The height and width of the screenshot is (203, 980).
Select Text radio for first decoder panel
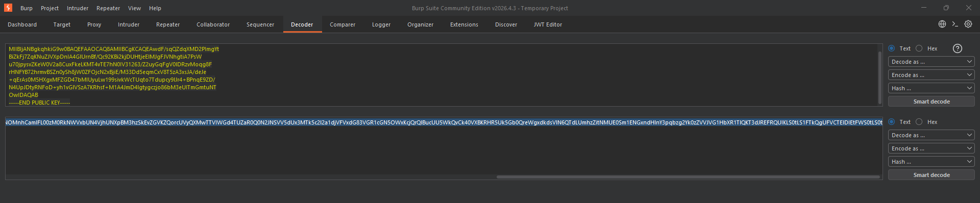click(x=892, y=48)
